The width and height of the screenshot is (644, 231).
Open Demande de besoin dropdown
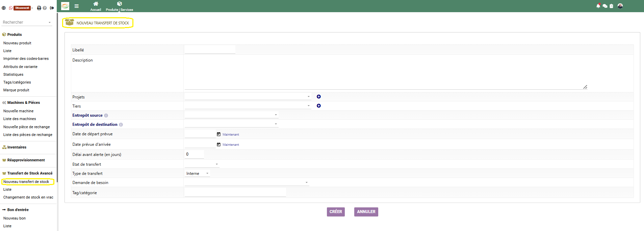[x=247, y=183]
